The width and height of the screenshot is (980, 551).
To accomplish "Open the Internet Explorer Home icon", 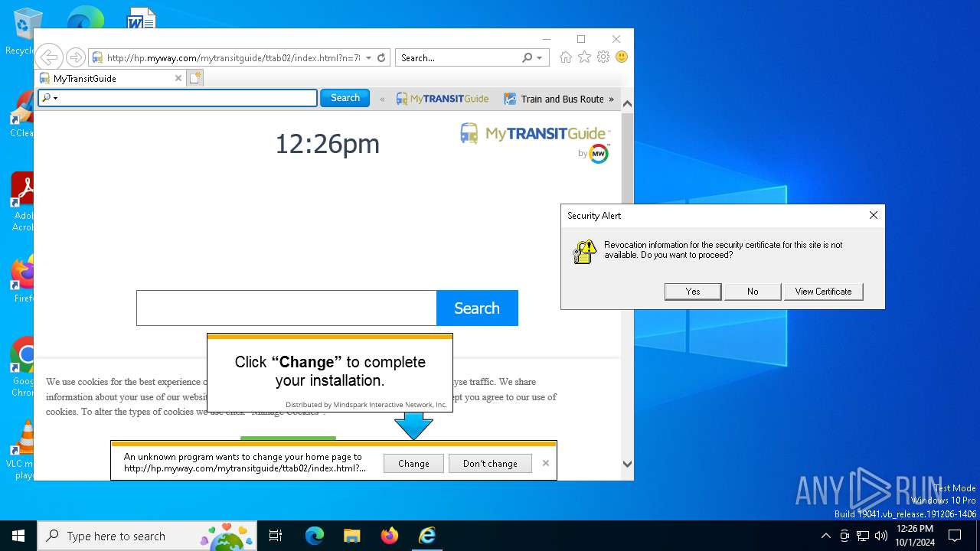I will [x=566, y=57].
